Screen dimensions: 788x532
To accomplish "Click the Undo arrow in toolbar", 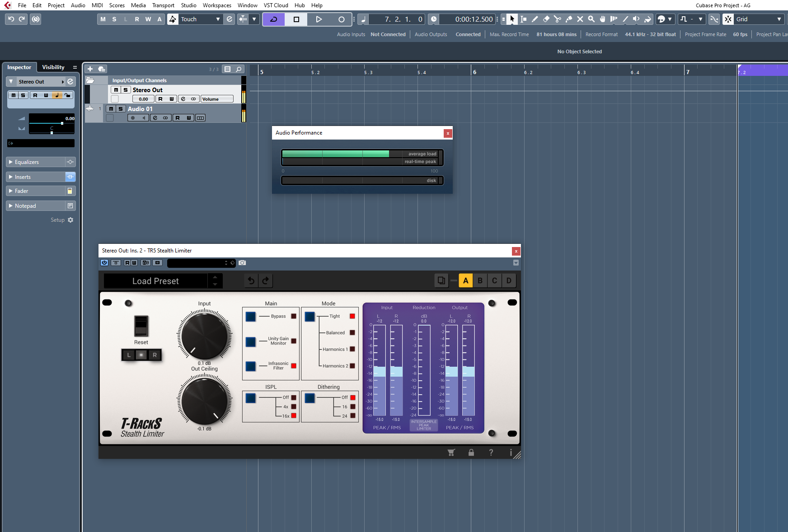I will pos(11,19).
